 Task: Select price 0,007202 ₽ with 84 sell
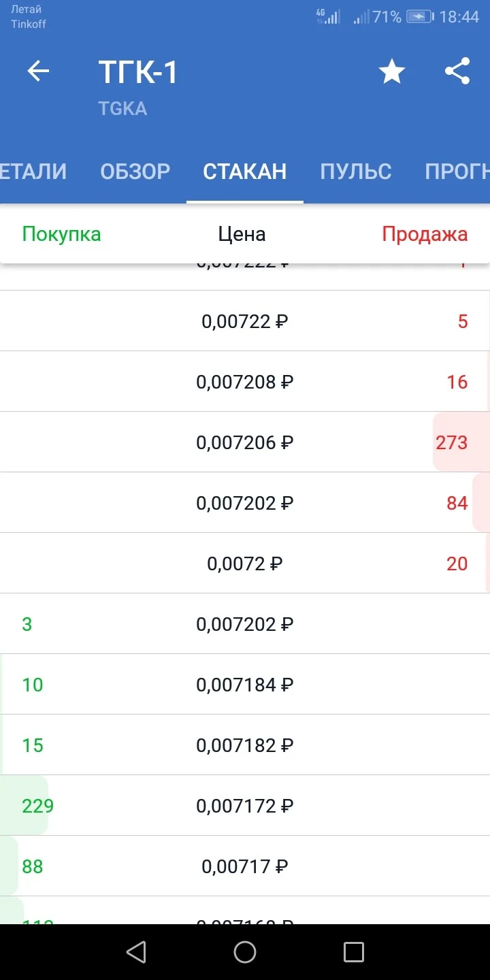coord(245,503)
